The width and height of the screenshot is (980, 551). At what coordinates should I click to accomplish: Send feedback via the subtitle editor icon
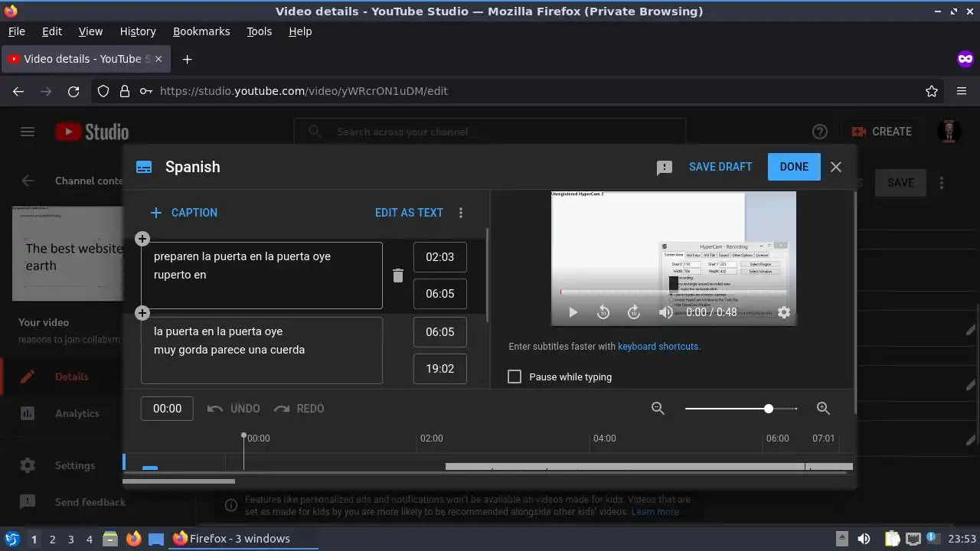point(665,168)
